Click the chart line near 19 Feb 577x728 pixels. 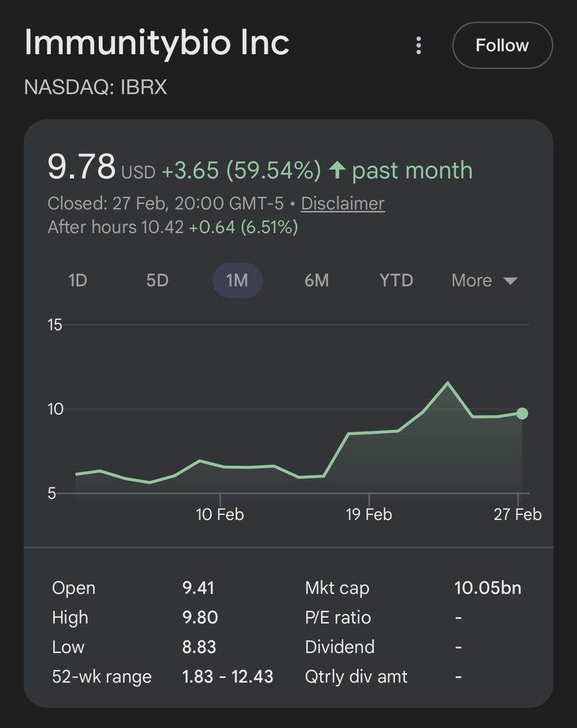tap(371, 433)
